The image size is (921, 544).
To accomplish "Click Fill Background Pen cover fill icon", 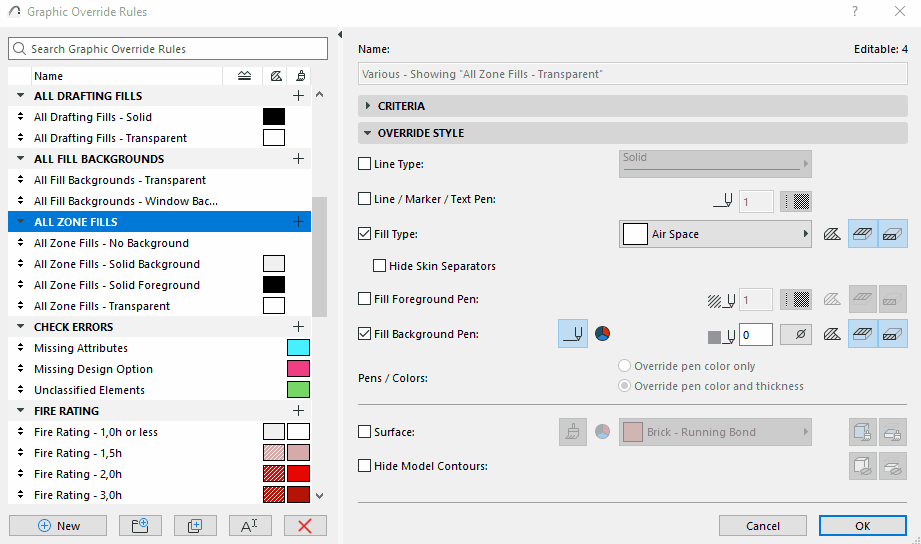I will 862,334.
